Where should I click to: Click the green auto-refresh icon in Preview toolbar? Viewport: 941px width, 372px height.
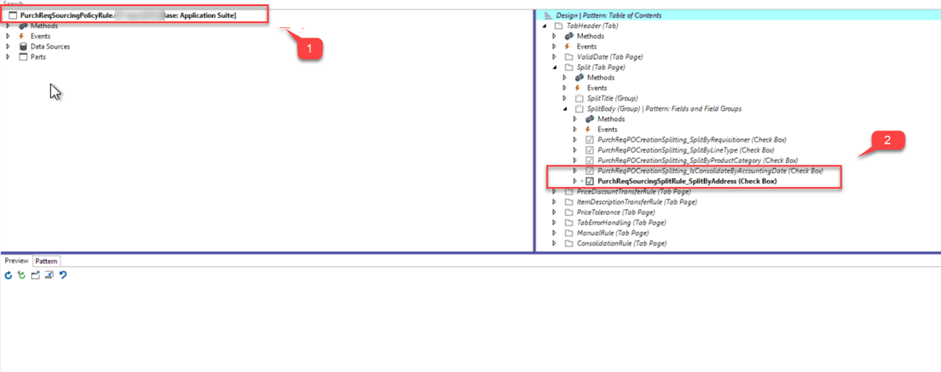[22, 275]
